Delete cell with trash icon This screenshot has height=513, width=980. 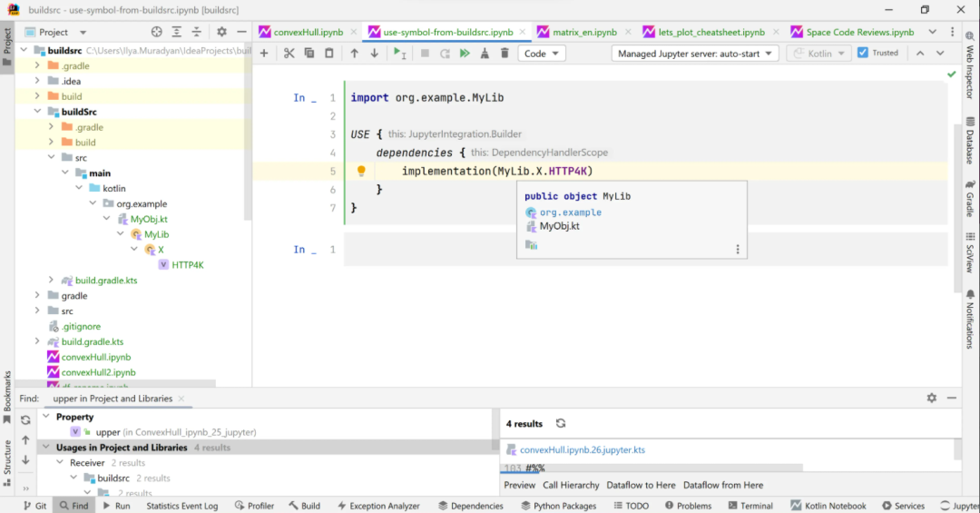[x=505, y=54]
